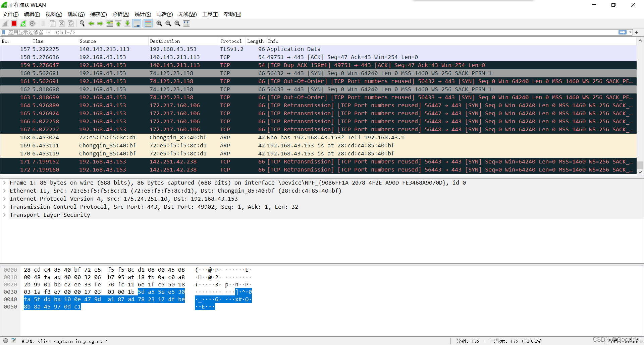Screen dimensions: 644x345
Task: Go to previous packet arrow
Action: (91, 23)
